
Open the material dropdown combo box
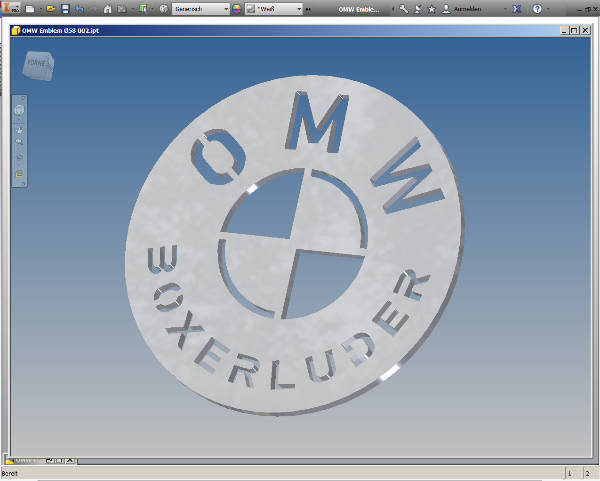pyautogui.click(x=201, y=8)
